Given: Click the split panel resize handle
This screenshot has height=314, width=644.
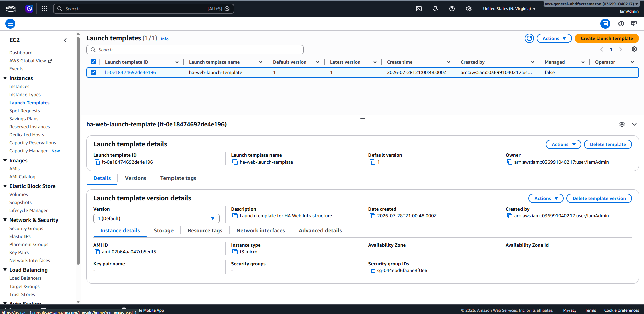Looking at the screenshot, I should [x=362, y=118].
